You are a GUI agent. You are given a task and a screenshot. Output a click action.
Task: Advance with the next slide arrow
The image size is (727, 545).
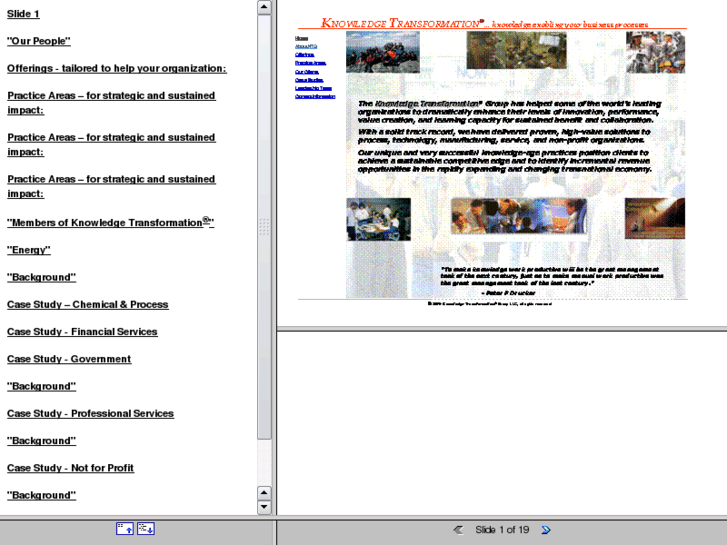(546, 530)
